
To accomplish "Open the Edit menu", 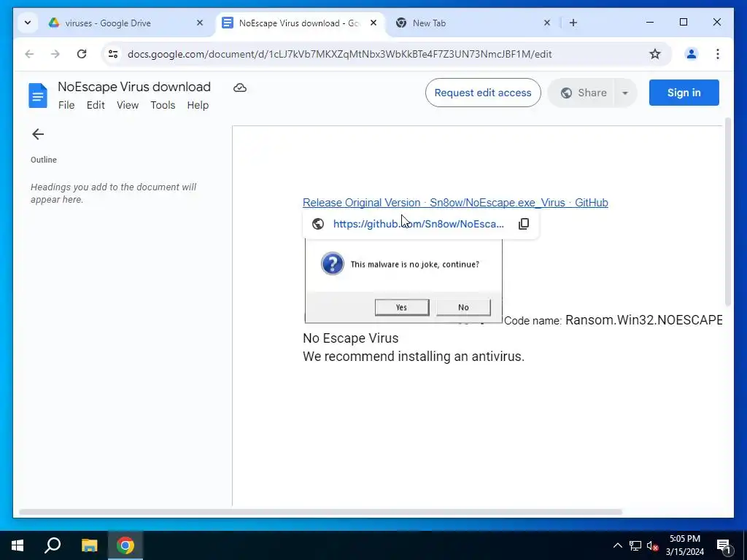I will 96,105.
